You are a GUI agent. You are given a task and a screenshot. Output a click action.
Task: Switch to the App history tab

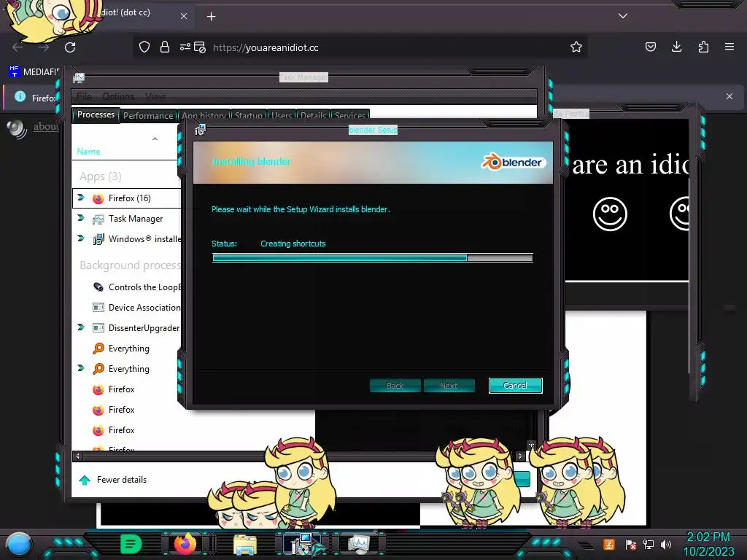coord(204,116)
